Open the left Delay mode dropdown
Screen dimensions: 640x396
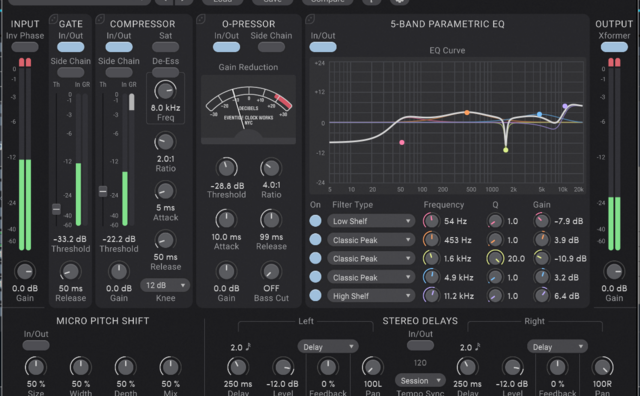[328, 347]
